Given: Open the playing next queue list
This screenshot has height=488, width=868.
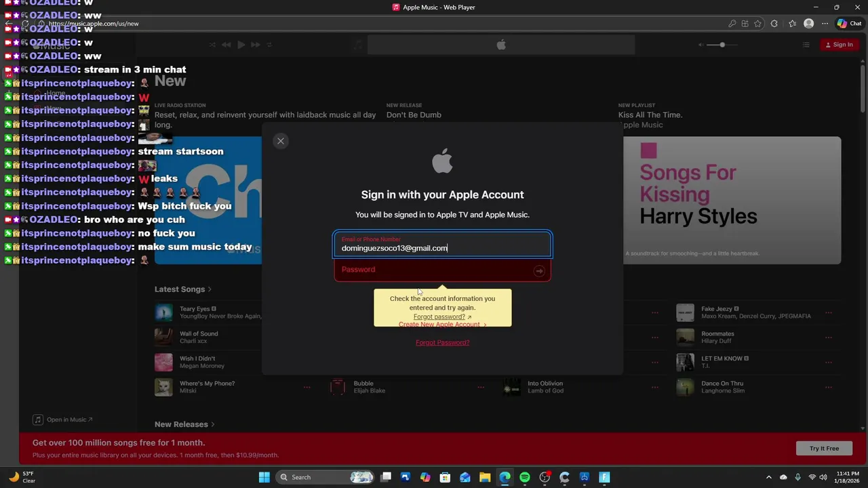Looking at the screenshot, I should [x=806, y=45].
